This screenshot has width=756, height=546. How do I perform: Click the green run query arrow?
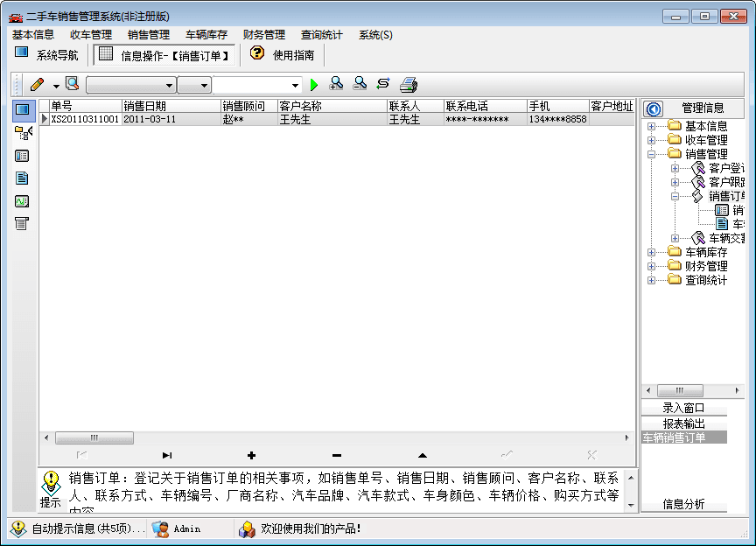pyautogui.click(x=315, y=85)
